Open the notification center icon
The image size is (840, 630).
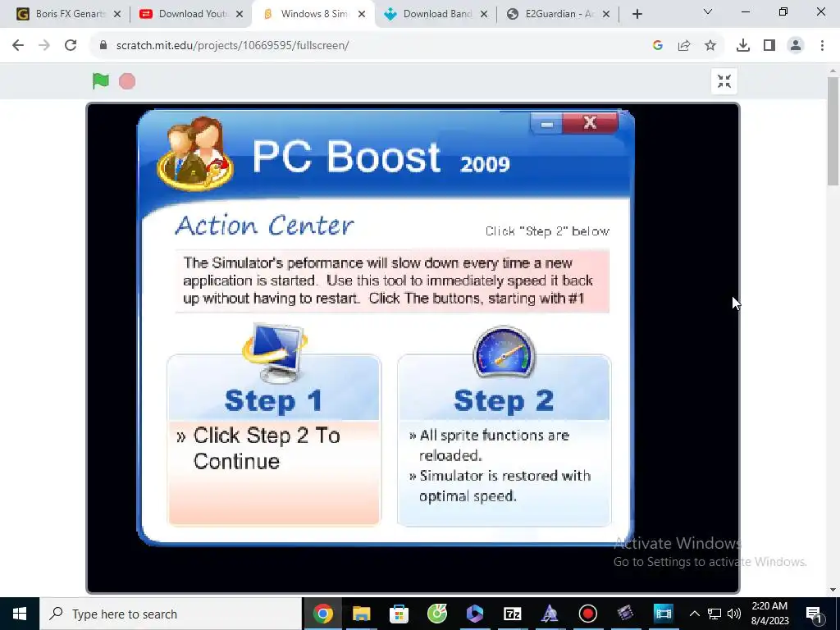click(x=814, y=614)
